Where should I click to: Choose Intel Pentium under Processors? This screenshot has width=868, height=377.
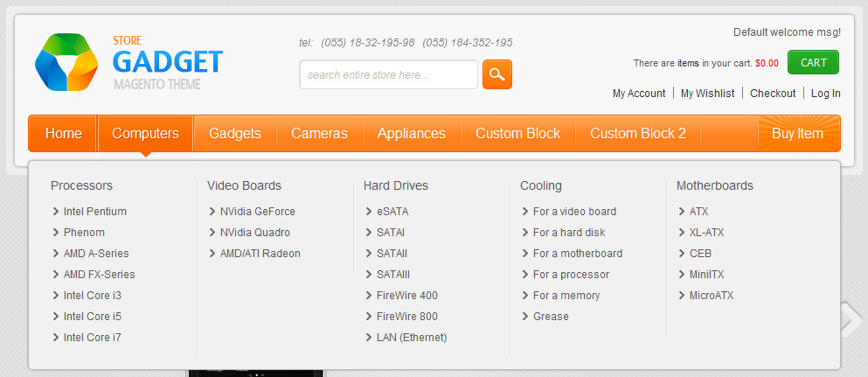[94, 212]
